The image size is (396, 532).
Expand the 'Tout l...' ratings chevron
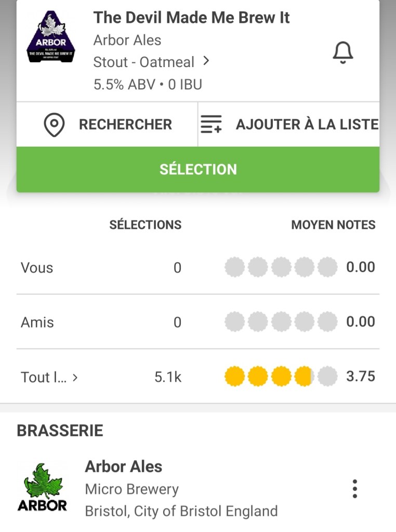pos(75,378)
